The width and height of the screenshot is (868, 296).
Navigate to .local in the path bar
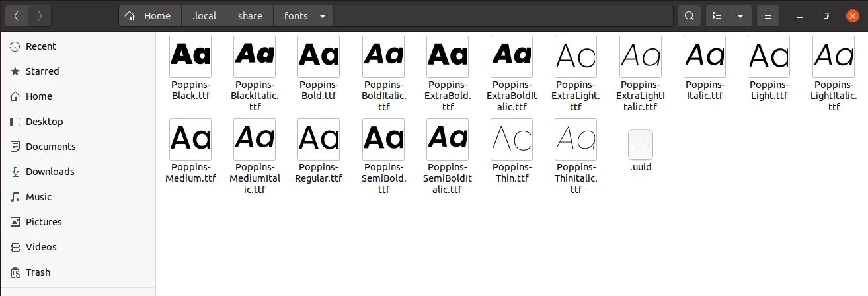(x=204, y=16)
